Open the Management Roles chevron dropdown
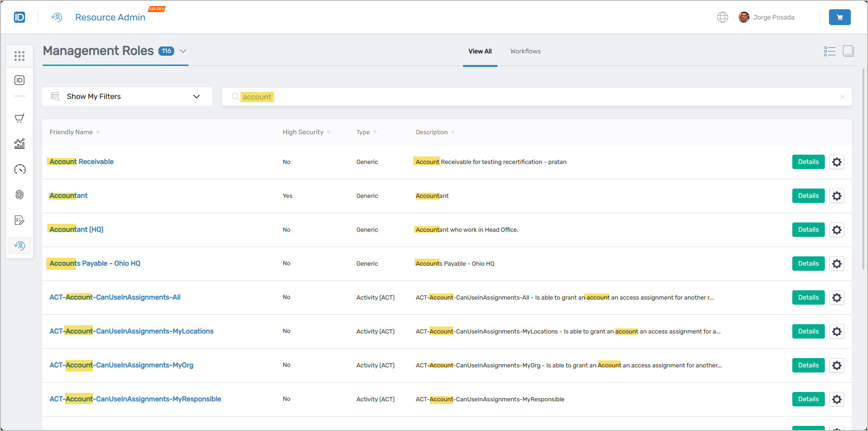 tap(183, 51)
